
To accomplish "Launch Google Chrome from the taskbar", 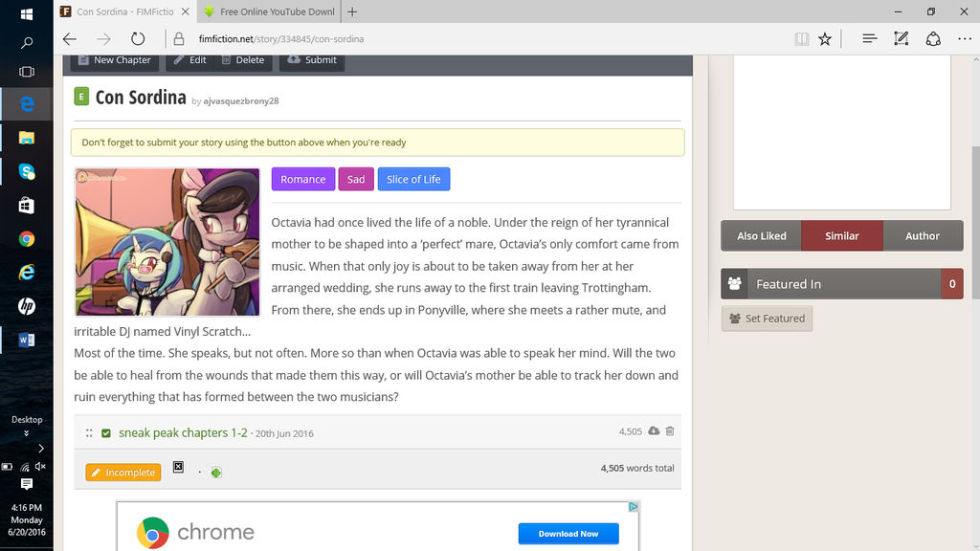I will (26, 238).
